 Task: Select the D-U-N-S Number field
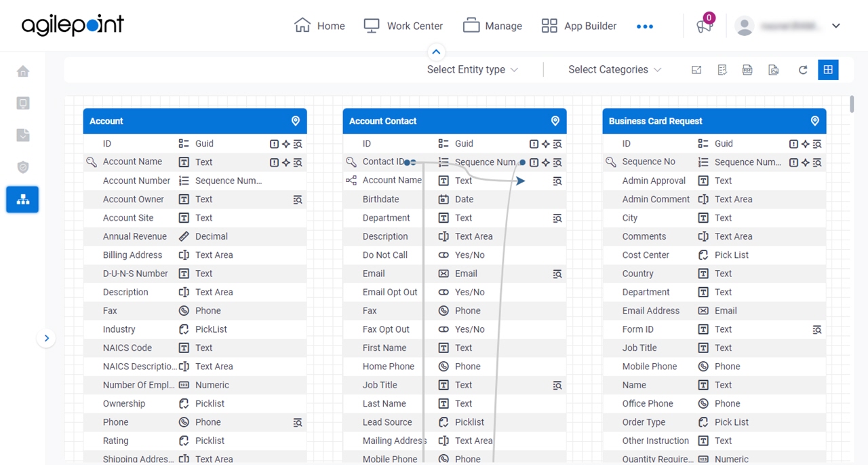coord(195,274)
